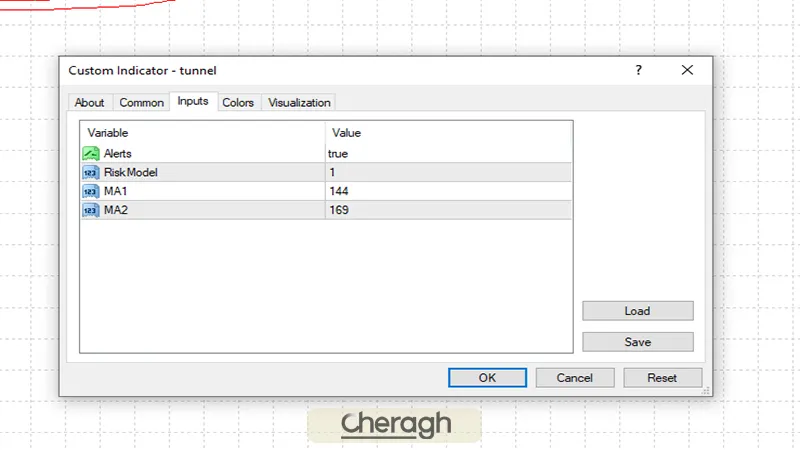This screenshot has height=450, width=800.
Task: Switch to the About tab
Action: [89, 102]
